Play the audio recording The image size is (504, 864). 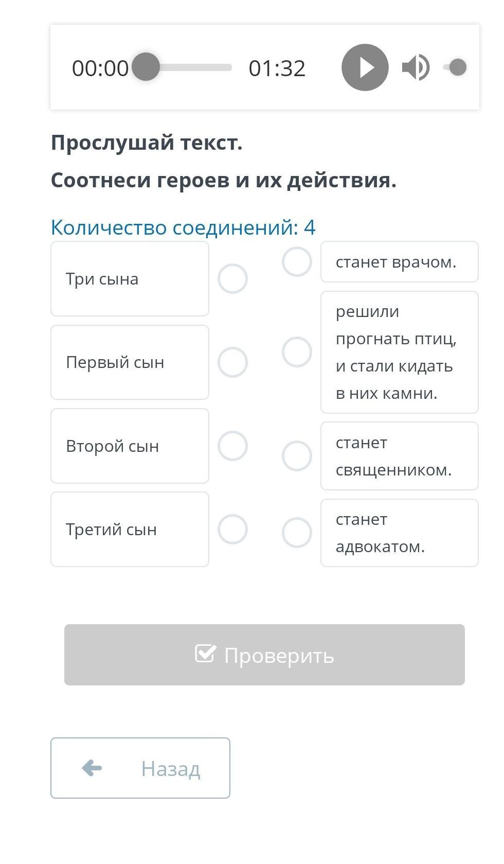pos(365,67)
